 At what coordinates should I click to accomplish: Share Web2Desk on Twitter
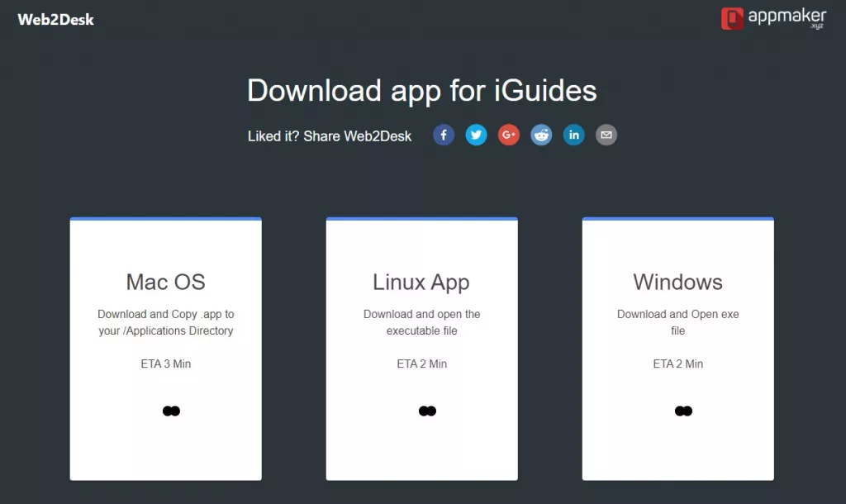pos(476,135)
